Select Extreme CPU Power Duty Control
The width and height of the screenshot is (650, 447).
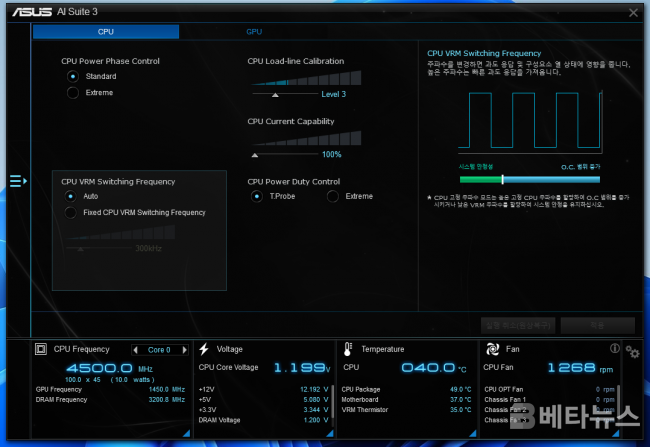coord(332,196)
